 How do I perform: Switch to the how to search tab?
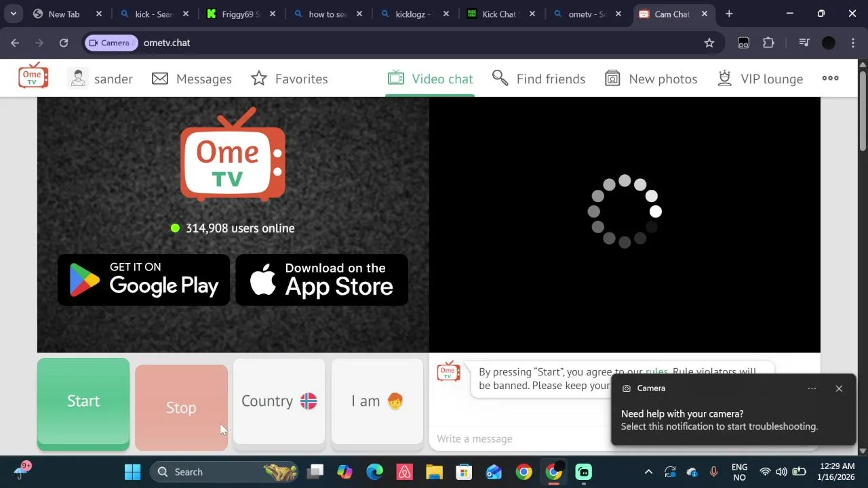tap(328, 14)
